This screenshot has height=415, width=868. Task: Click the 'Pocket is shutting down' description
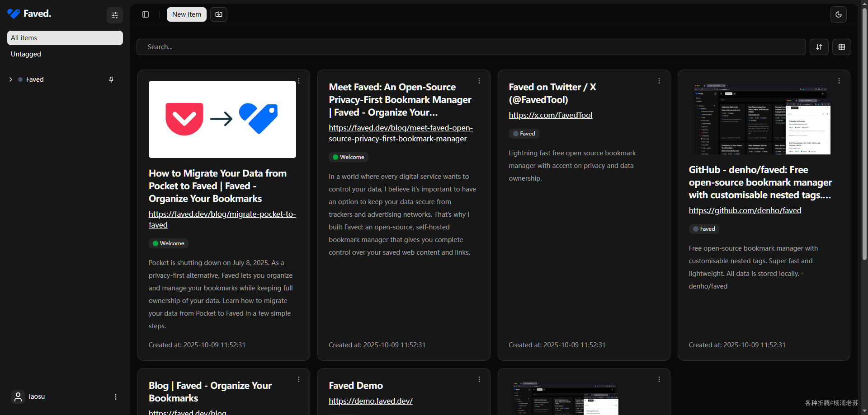(222, 294)
